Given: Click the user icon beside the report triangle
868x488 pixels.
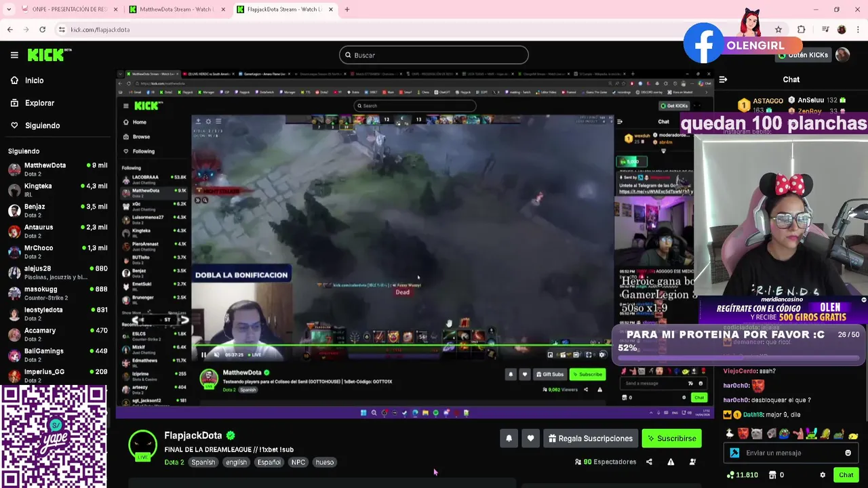Looking at the screenshot, I should click(x=692, y=462).
